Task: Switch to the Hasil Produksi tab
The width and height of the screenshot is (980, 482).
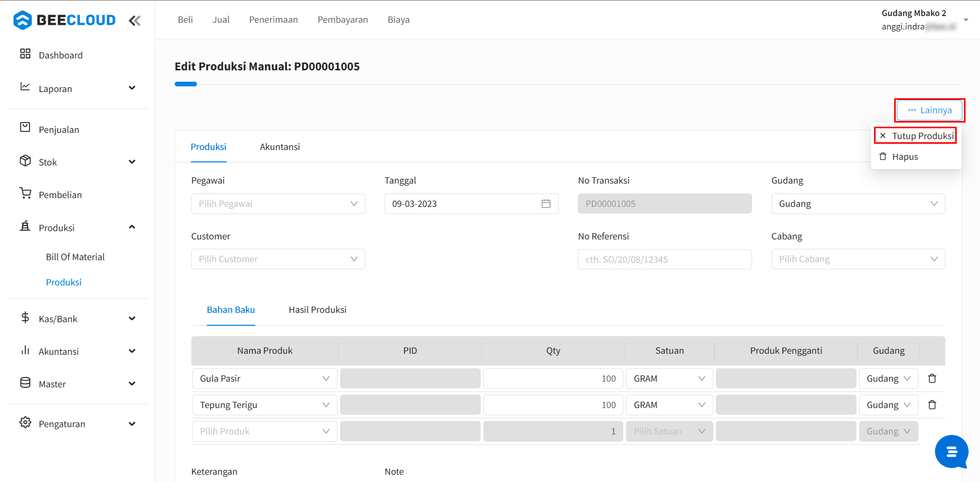Action: [x=317, y=310]
